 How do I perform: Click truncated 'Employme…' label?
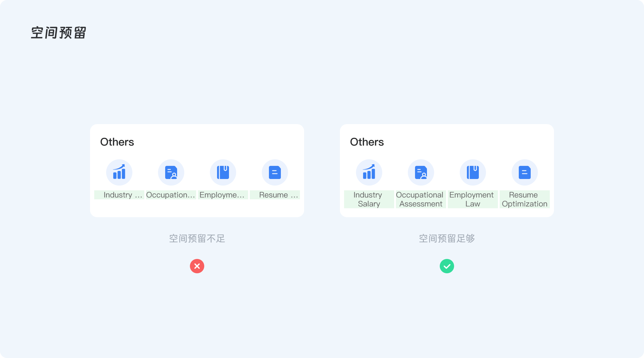click(x=223, y=195)
